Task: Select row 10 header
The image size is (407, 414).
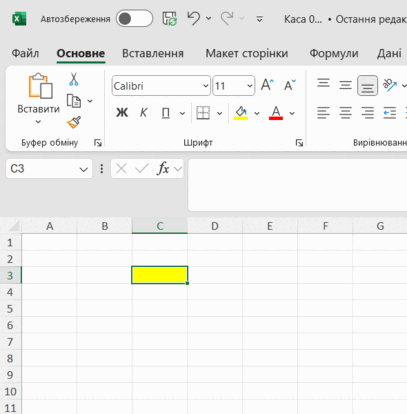Action: point(10,391)
